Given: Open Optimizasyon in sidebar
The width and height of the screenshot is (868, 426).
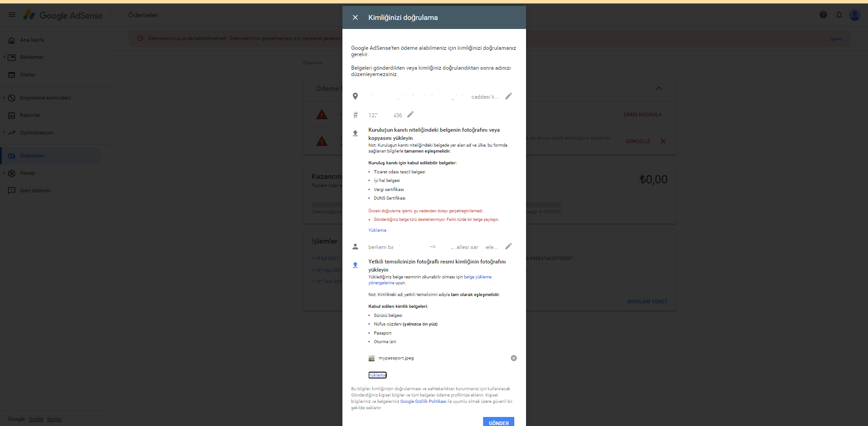Looking at the screenshot, I should [37, 133].
